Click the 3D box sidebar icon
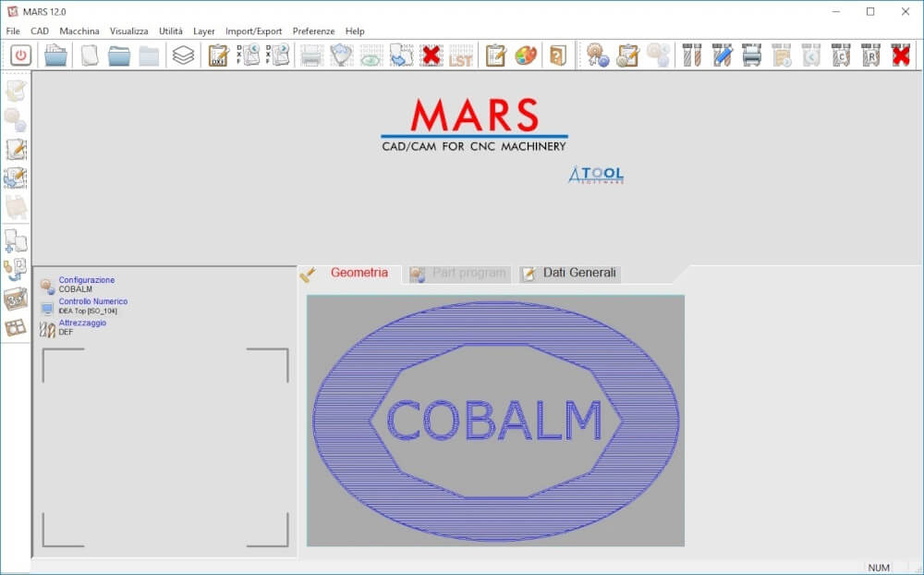 point(16,299)
